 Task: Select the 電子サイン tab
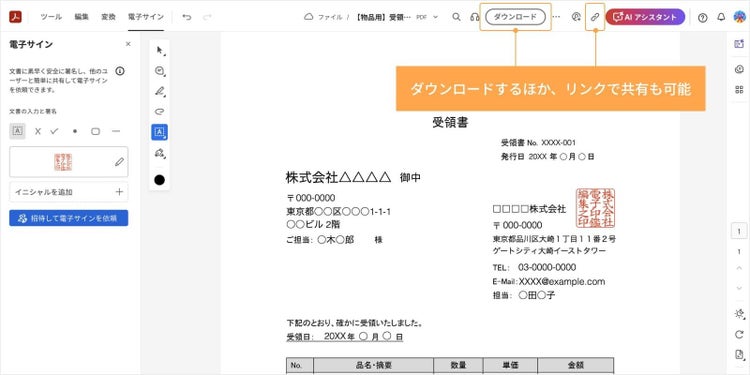(146, 17)
